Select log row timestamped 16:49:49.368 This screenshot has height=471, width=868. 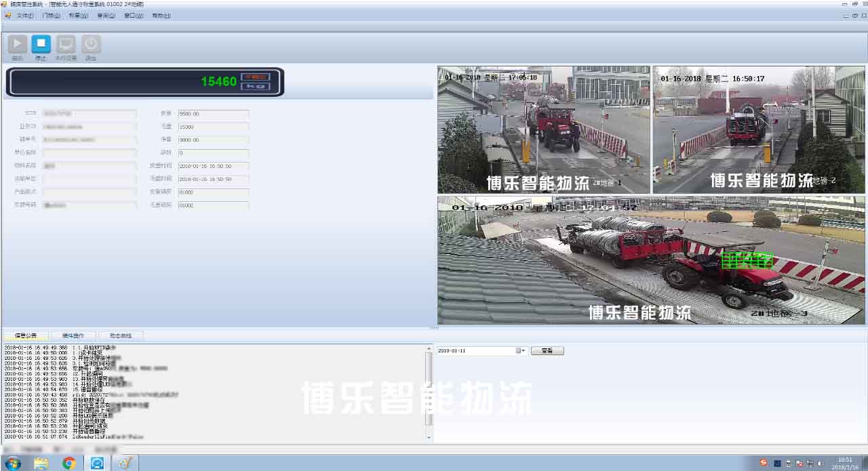point(61,348)
